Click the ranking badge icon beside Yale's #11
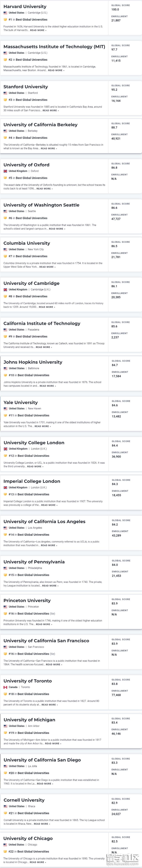This screenshot has height=868, width=142. tap(5, 416)
